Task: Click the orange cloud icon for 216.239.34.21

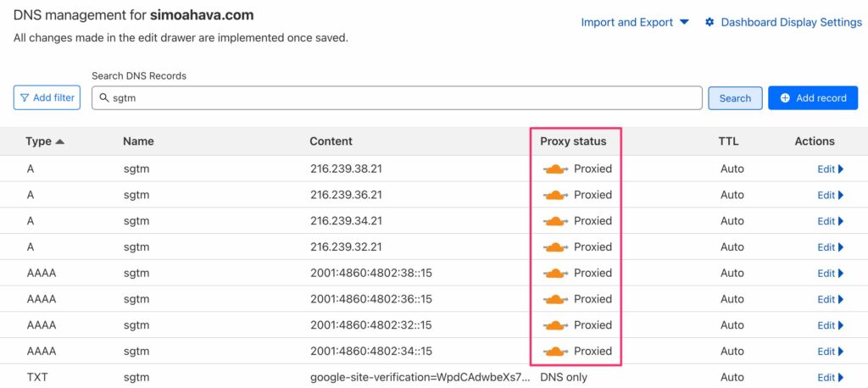Action: coord(555,221)
